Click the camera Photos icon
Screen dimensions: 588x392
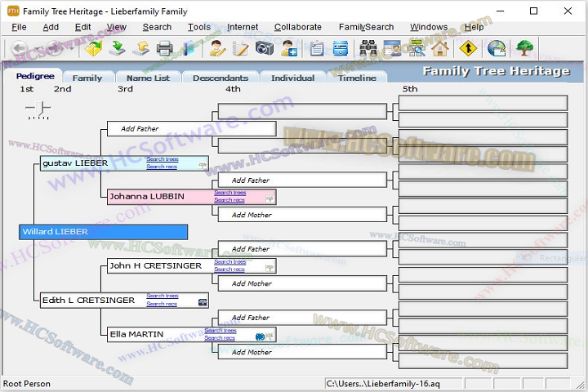(265, 48)
